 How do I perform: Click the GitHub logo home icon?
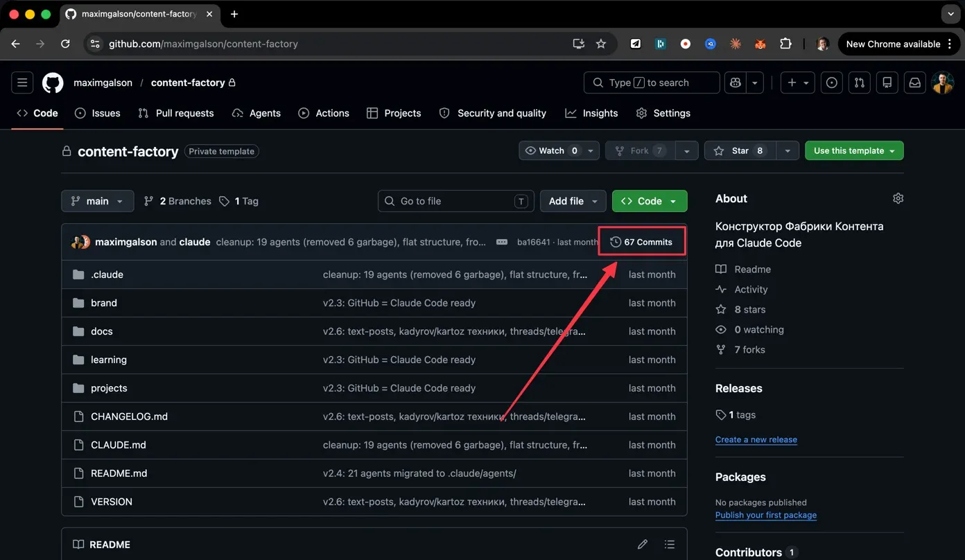click(53, 82)
